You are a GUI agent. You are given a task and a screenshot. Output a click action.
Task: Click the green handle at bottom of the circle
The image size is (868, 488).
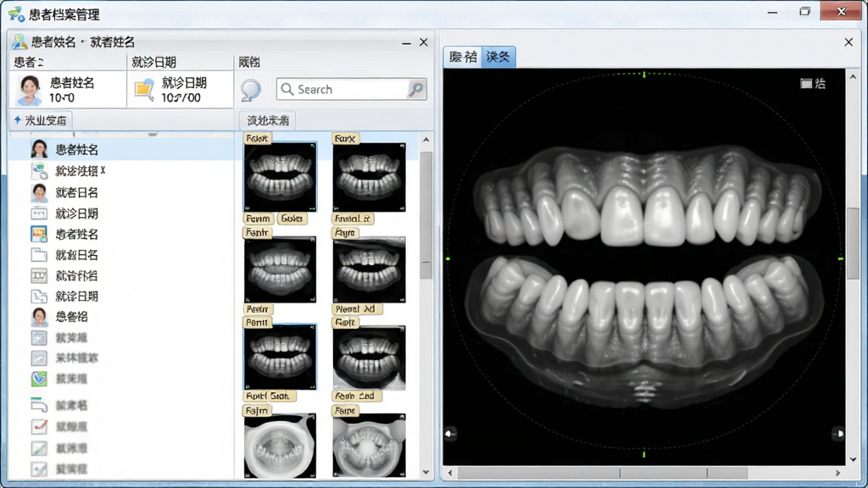point(644,454)
